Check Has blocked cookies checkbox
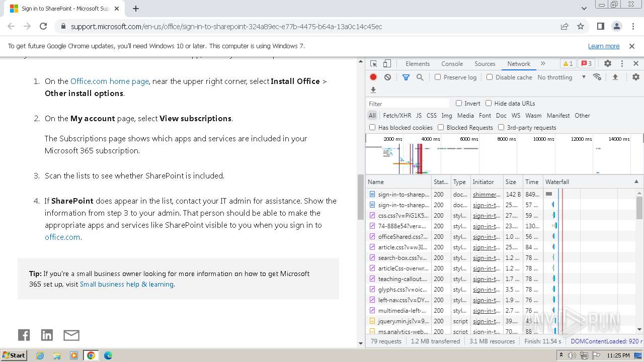 [x=372, y=127]
